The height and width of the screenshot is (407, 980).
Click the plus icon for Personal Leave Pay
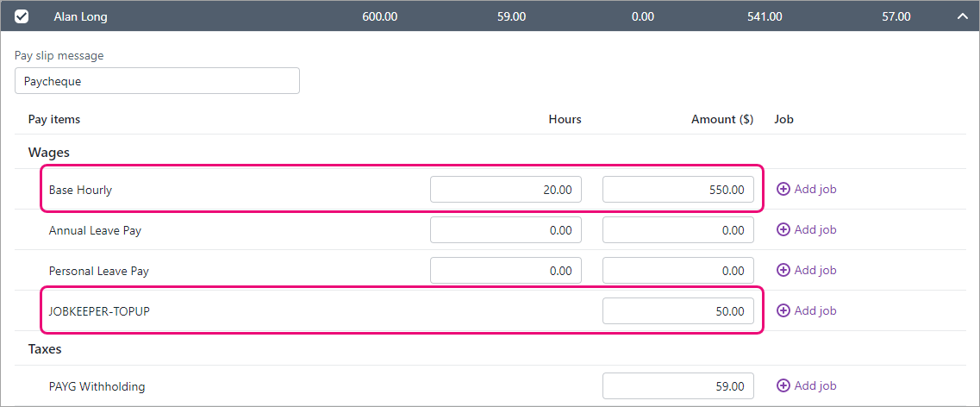click(783, 270)
